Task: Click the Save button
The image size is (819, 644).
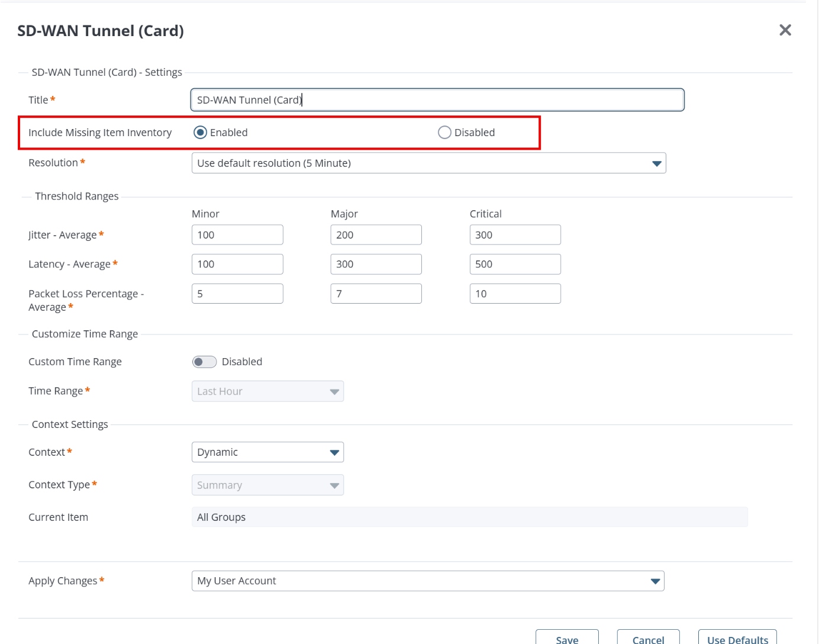Action: (x=566, y=639)
